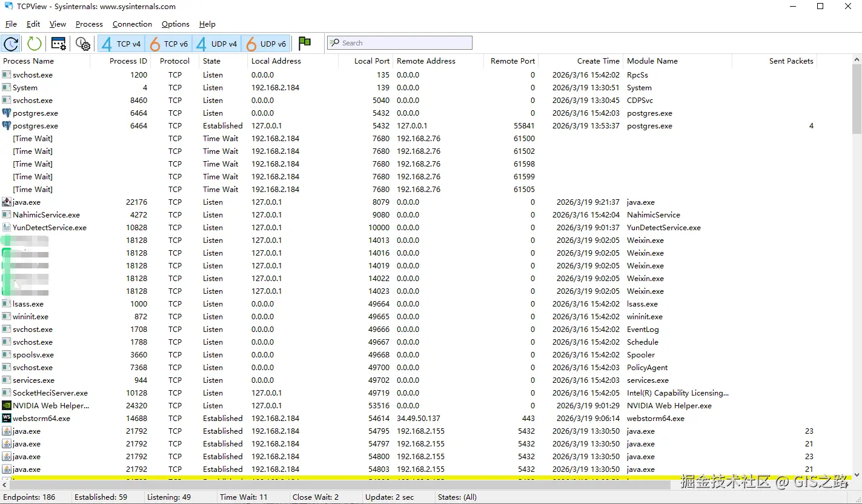Click the Time Wait: 11 status bar entry
The image size is (862, 504).
(x=244, y=497)
